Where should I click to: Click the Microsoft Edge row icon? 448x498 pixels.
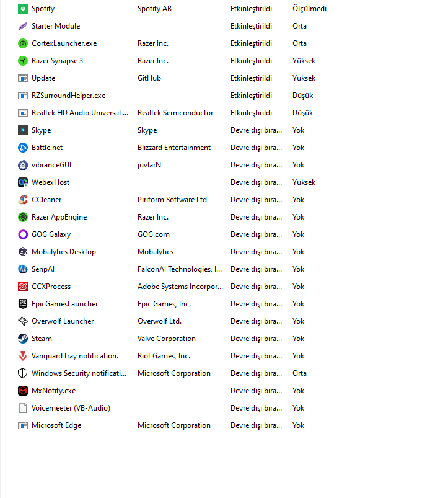(23, 425)
